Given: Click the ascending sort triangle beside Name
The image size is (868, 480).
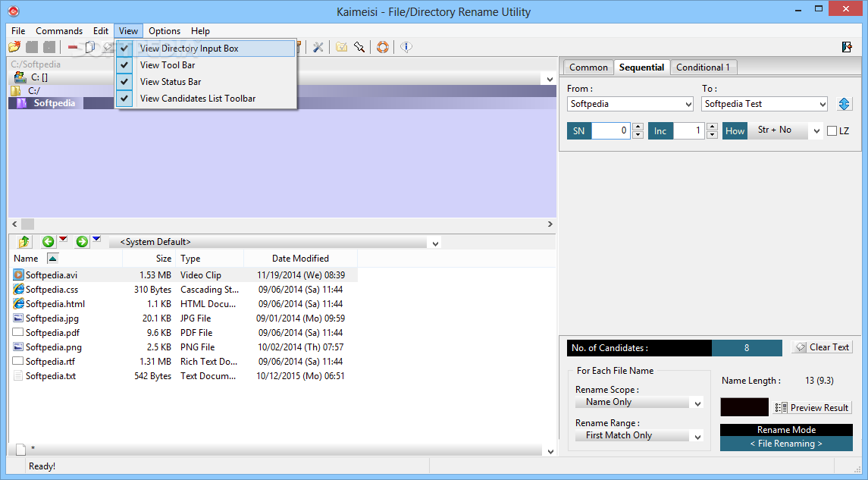Looking at the screenshot, I should point(52,259).
